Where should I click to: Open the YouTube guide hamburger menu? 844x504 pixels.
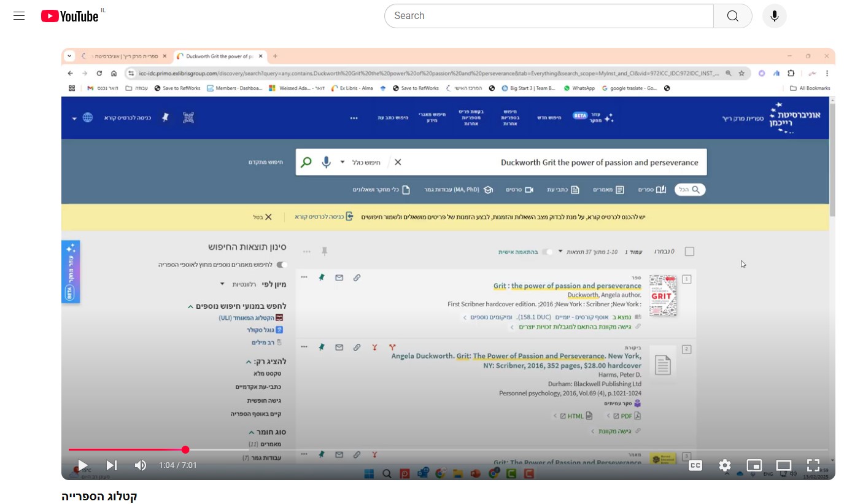pyautogui.click(x=19, y=16)
